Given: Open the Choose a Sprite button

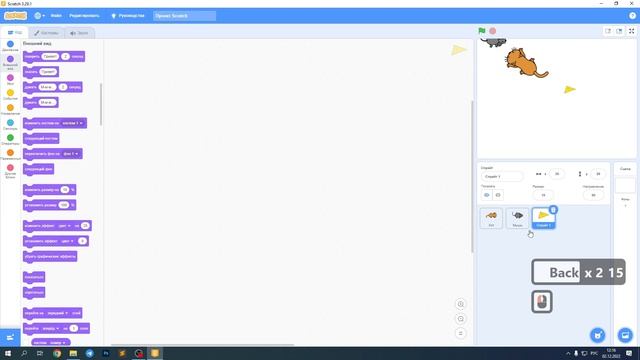Looking at the screenshot, I should (598, 335).
